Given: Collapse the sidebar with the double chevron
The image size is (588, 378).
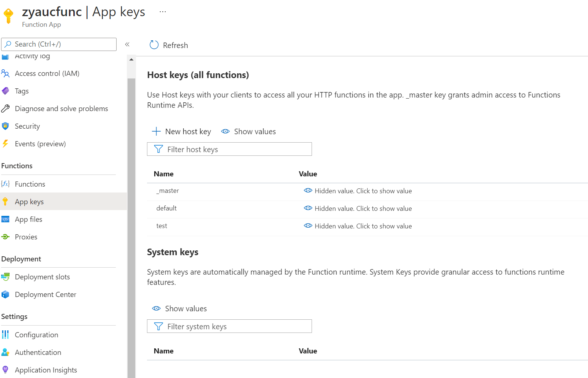Looking at the screenshot, I should 128,44.
